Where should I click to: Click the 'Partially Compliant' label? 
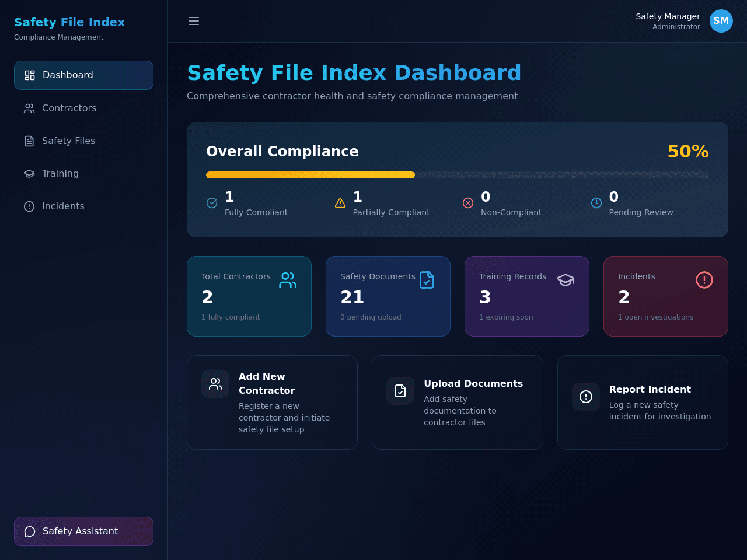pyautogui.click(x=391, y=212)
